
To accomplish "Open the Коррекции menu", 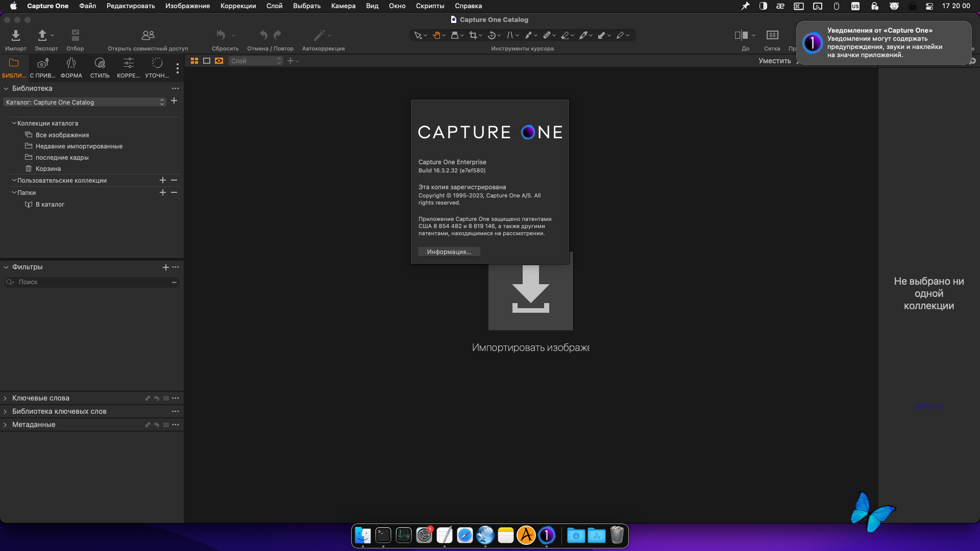I will (x=238, y=6).
